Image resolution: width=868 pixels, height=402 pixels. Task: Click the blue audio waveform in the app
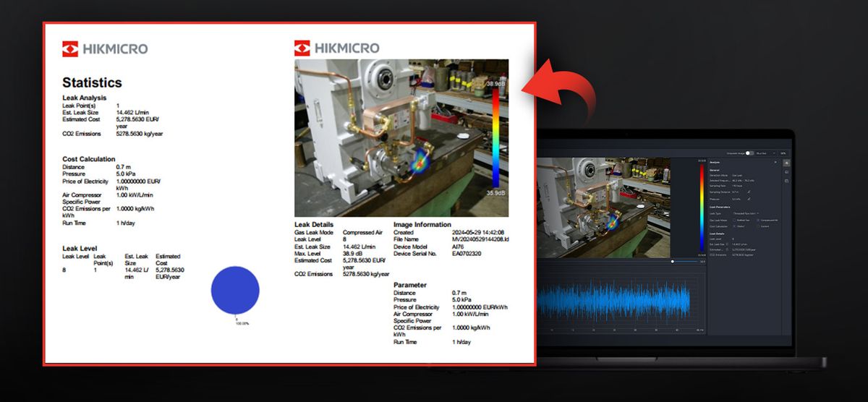tap(613, 300)
